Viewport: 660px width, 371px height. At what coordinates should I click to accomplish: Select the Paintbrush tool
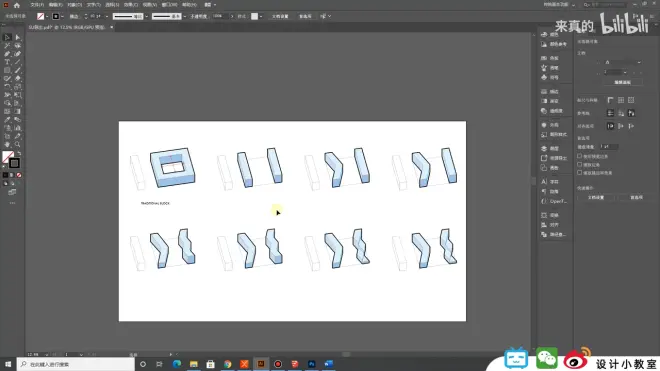pyautogui.click(x=18, y=70)
